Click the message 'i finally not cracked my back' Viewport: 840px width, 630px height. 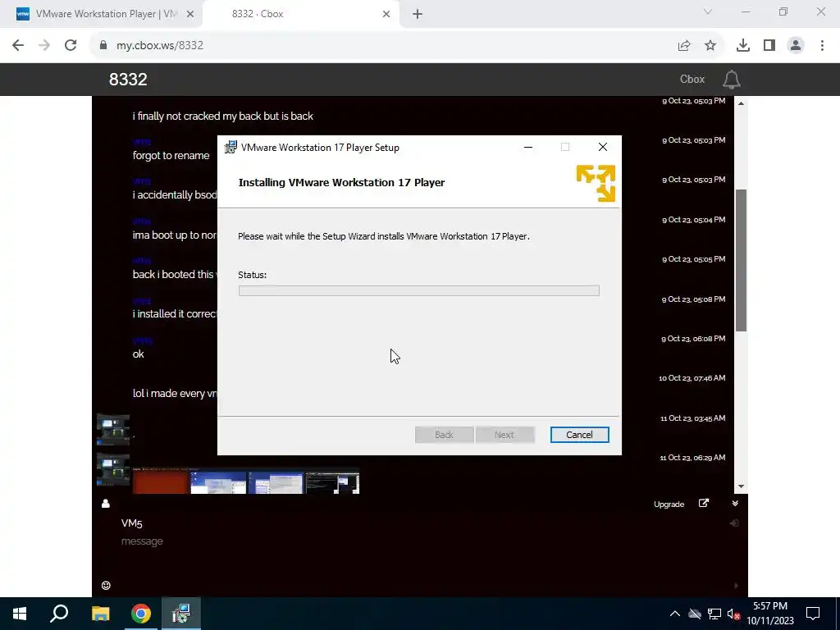[x=223, y=116]
